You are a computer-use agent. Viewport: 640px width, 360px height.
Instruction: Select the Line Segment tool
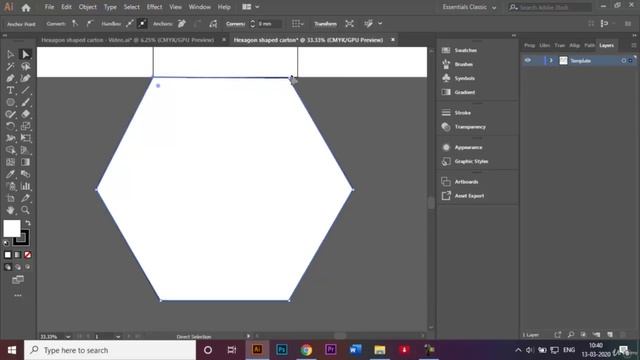click(x=25, y=90)
